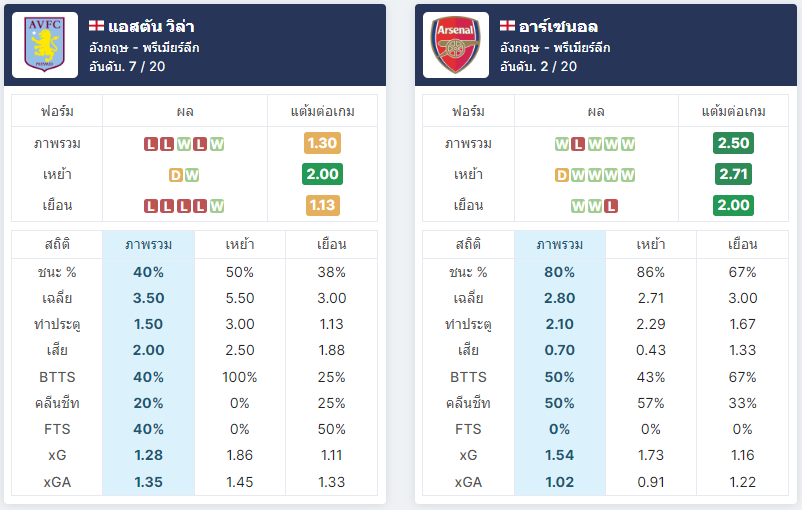Select Arsenal's home stats column header
The width and height of the screenshot is (802, 510).
point(651,245)
